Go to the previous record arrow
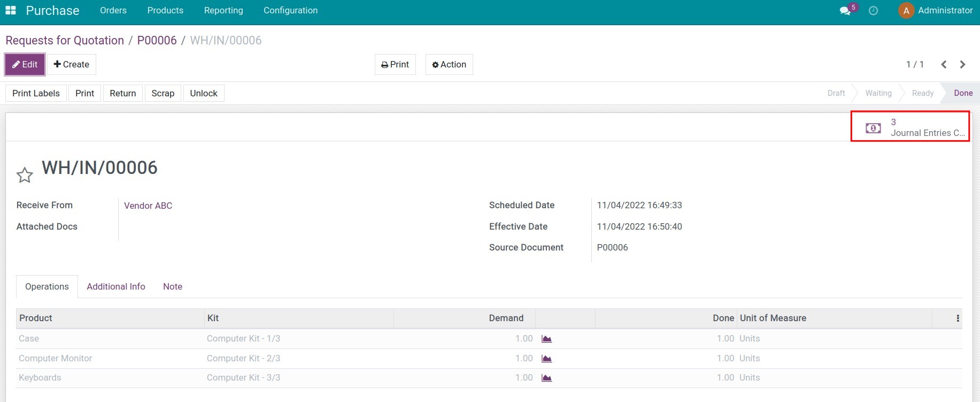Image resolution: width=980 pixels, height=402 pixels. (944, 65)
